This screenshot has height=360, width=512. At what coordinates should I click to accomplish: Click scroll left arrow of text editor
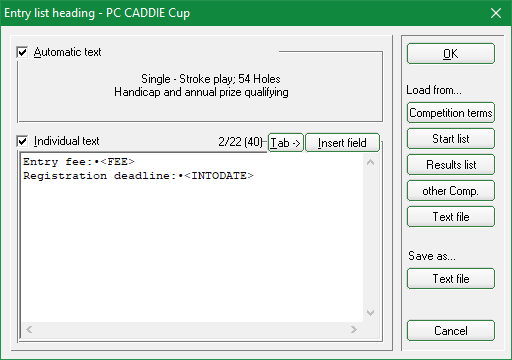[29, 330]
